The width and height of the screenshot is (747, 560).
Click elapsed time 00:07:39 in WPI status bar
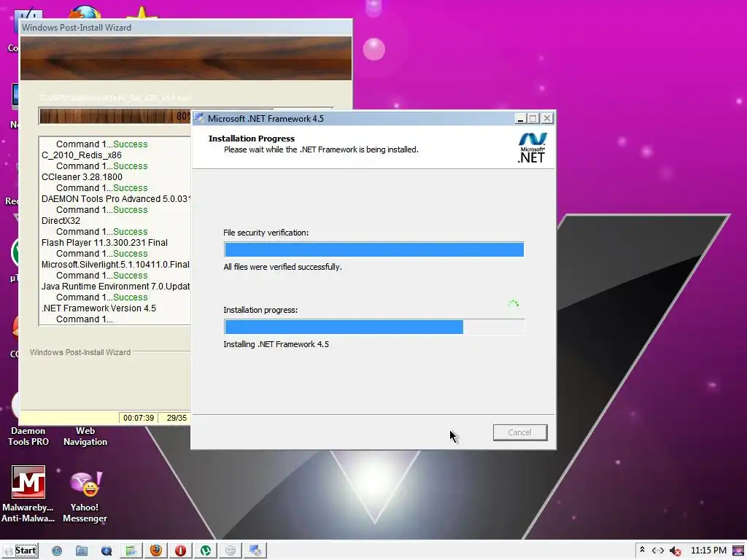point(138,418)
